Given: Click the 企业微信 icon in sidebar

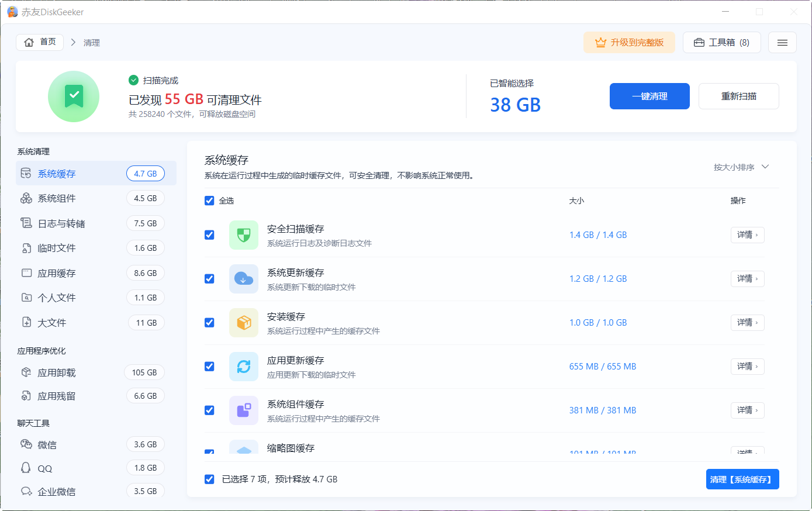Looking at the screenshot, I should 26,491.
